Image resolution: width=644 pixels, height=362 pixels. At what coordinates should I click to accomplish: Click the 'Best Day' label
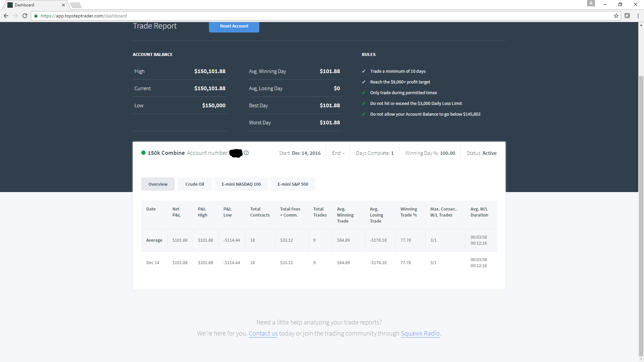(x=259, y=106)
